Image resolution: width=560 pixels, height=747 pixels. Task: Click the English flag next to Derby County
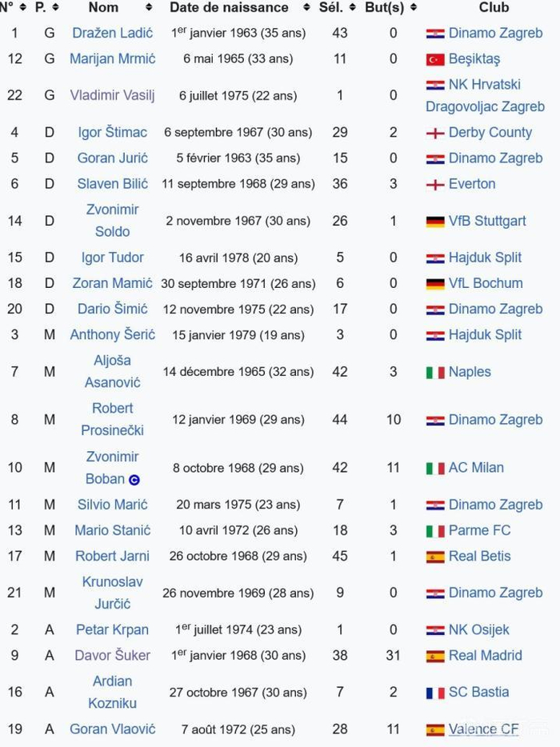(x=435, y=133)
